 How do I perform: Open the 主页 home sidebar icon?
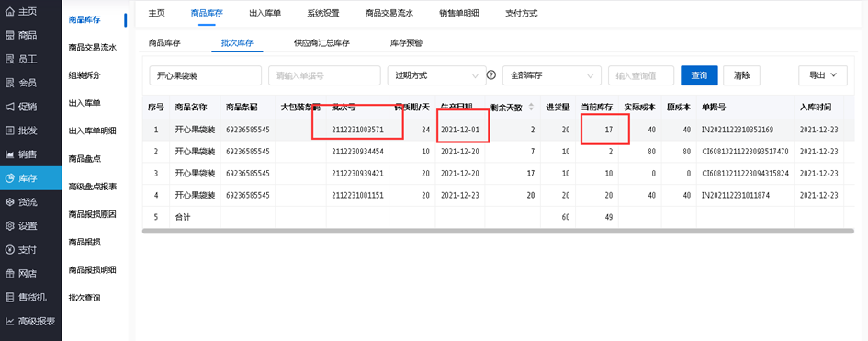pyautogui.click(x=9, y=12)
